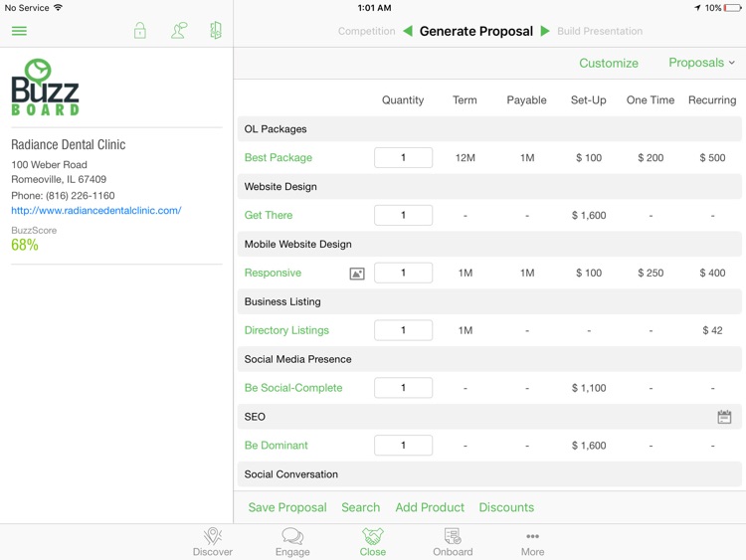Open the Get There product

pyautogui.click(x=269, y=215)
